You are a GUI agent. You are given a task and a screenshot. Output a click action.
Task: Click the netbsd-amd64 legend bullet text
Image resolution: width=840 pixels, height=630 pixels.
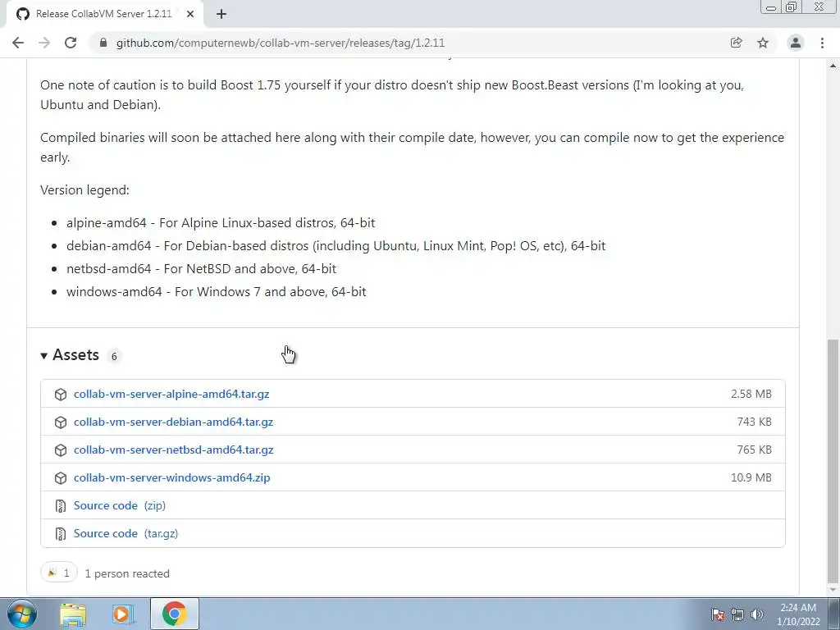coord(202,268)
